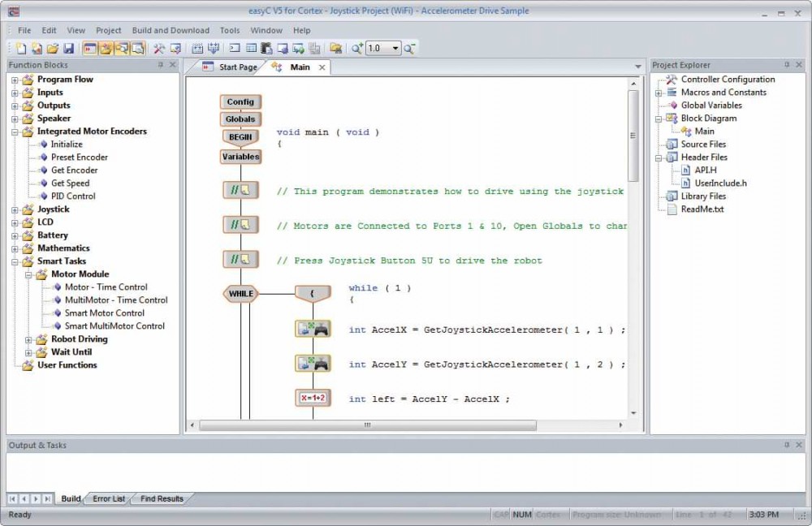
Task: Close the Main tab with its X
Action: tap(322, 68)
